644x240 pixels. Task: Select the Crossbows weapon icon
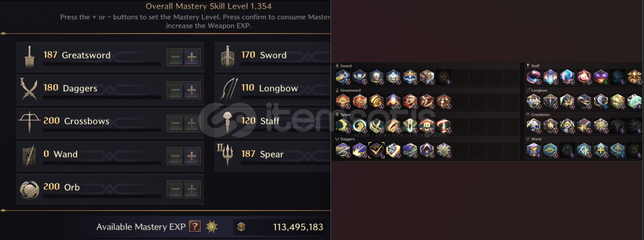pyautogui.click(x=29, y=122)
